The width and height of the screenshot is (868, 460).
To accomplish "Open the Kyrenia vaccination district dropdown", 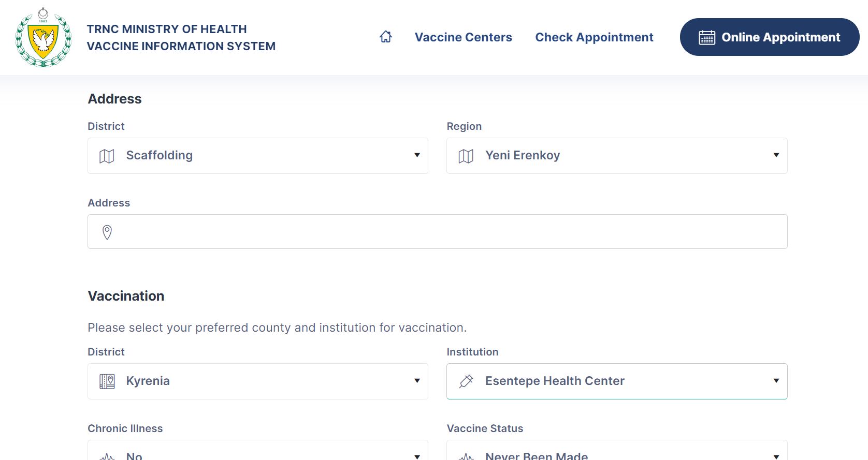I will click(x=257, y=381).
